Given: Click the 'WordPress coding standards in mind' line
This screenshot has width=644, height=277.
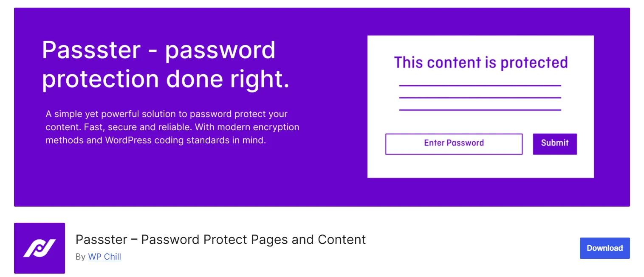Looking at the screenshot, I should pos(155,140).
